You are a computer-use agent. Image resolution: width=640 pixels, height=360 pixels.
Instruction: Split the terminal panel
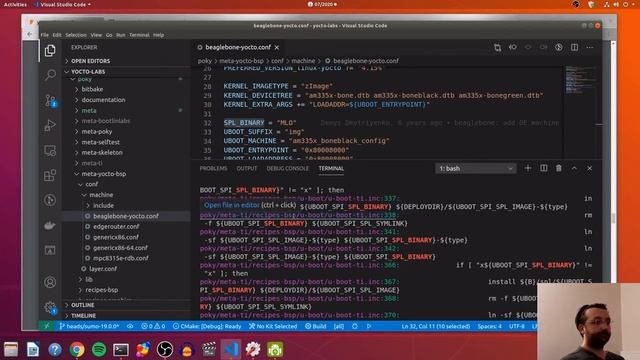(x=544, y=168)
